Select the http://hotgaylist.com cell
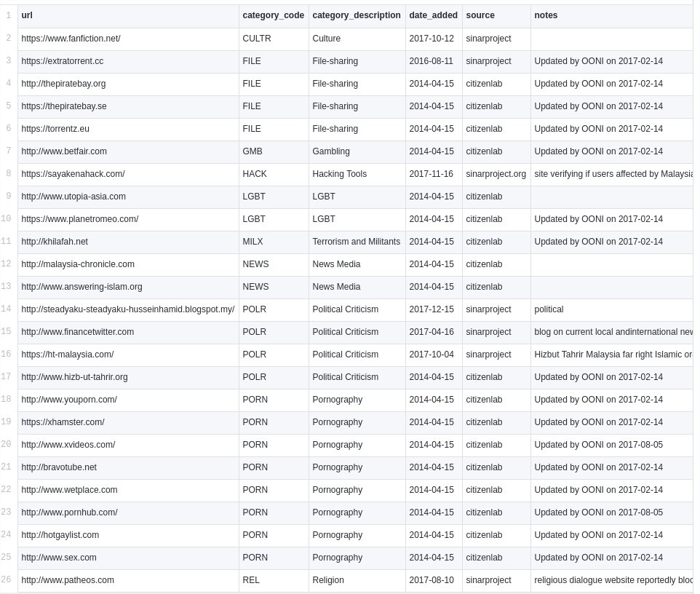Screen dimensions: 700x594 128,535
